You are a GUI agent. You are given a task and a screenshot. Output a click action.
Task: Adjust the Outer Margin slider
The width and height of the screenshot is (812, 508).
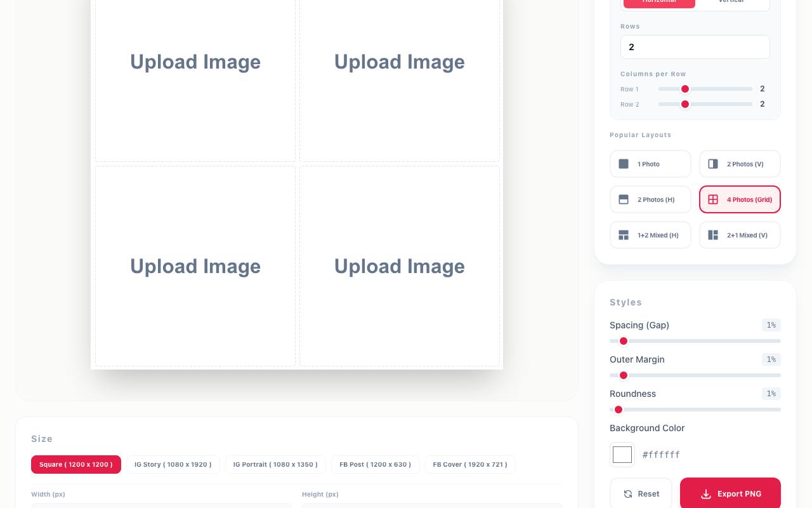[x=695, y=375]
